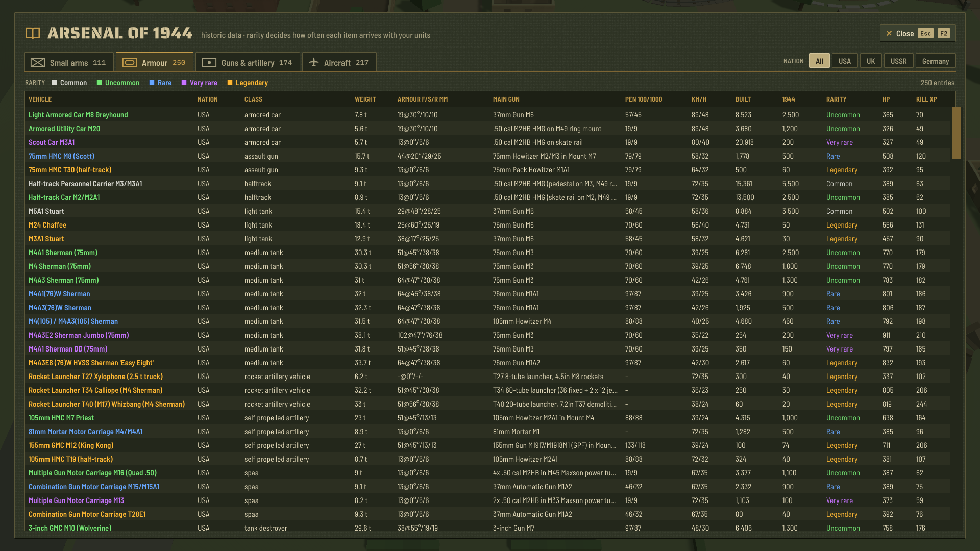Select M4A3E2 Sherman Jumbo (75mm) entry

[x=487, y=335]
